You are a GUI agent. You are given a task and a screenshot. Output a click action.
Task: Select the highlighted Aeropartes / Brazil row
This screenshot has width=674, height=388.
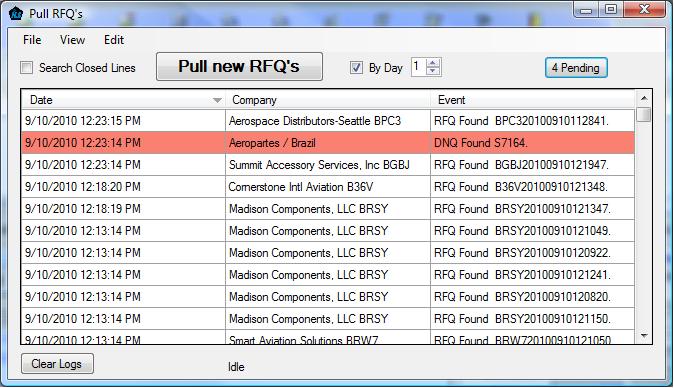pos(328,143)
